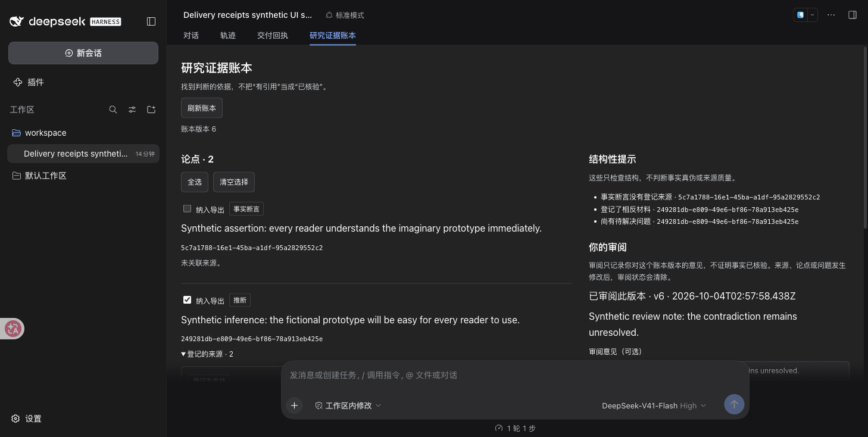
Task: Click ID 5c7a1788 under Synthetic assertion
Action: [252, 248]
